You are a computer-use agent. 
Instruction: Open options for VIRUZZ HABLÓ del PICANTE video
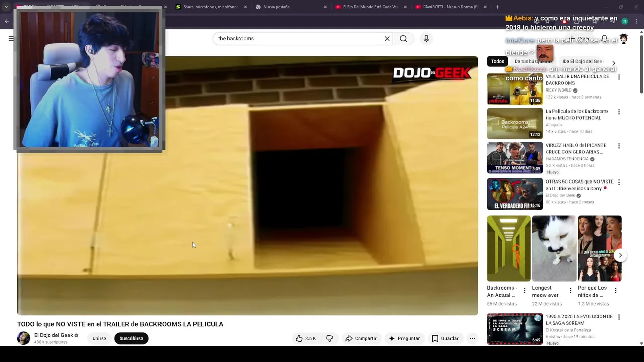coord(619,146)
